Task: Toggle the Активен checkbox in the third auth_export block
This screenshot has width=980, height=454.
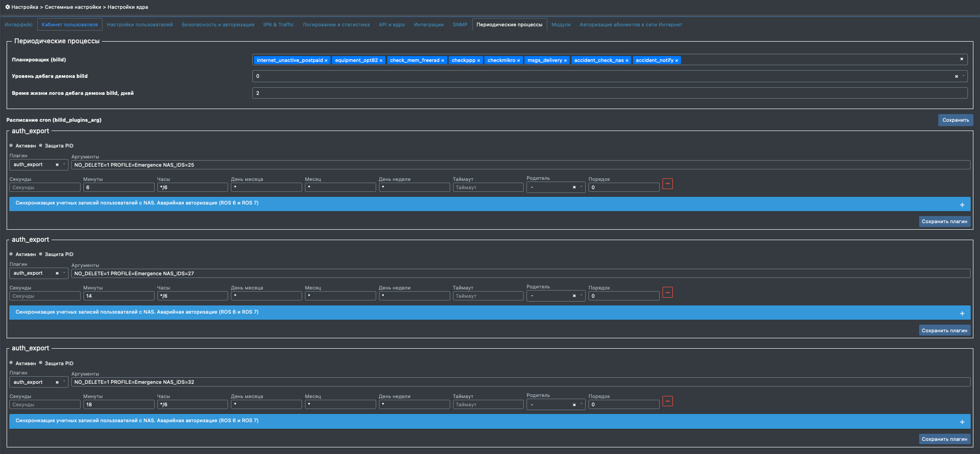Action: (x=12, y=363)
